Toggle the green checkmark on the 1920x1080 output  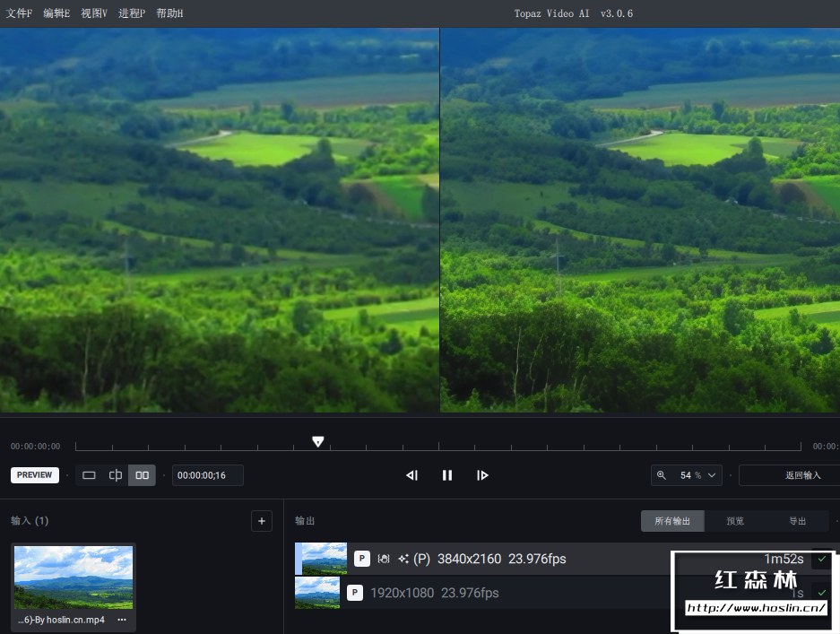(x=822, y=592)
